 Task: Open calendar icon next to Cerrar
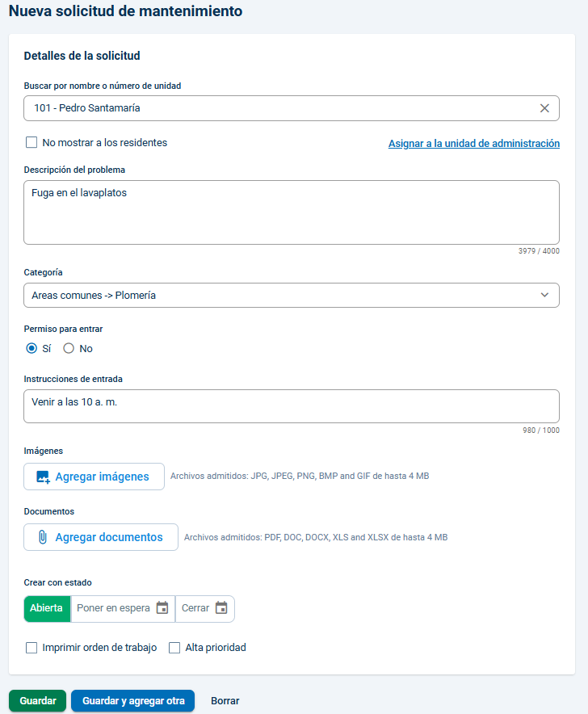click(x=221, y=608)
